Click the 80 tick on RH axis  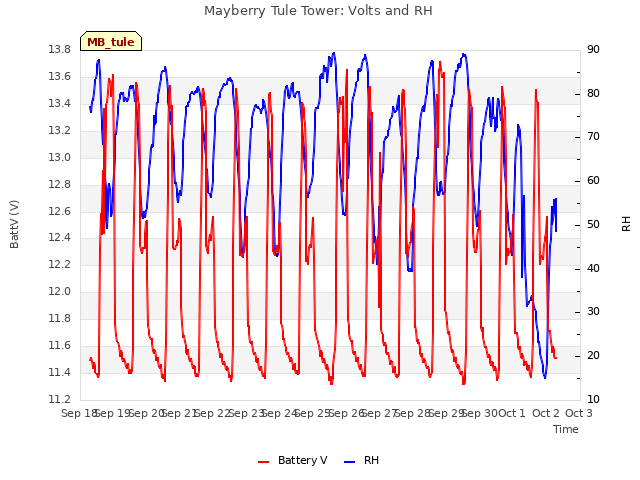pos(593,93)
